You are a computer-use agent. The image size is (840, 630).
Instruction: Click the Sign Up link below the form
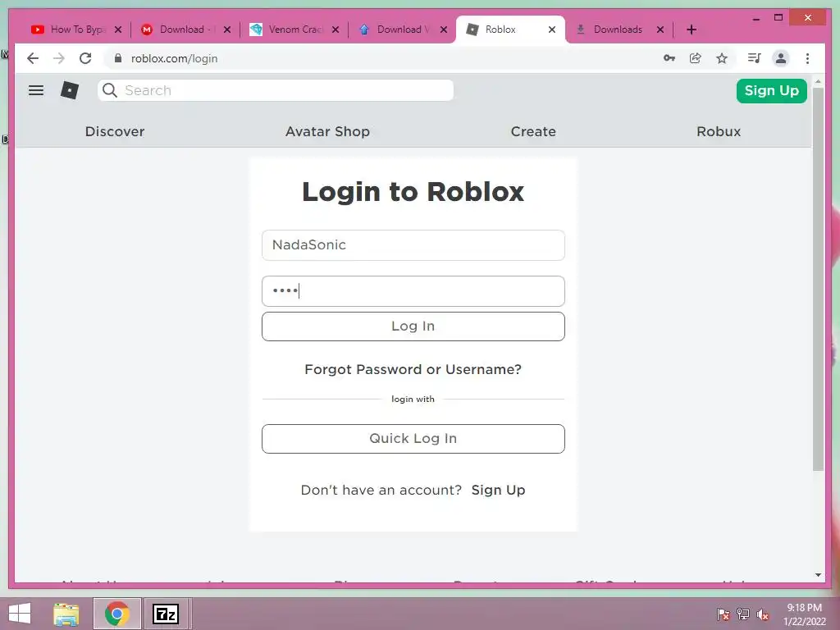[x=498, y=491]
